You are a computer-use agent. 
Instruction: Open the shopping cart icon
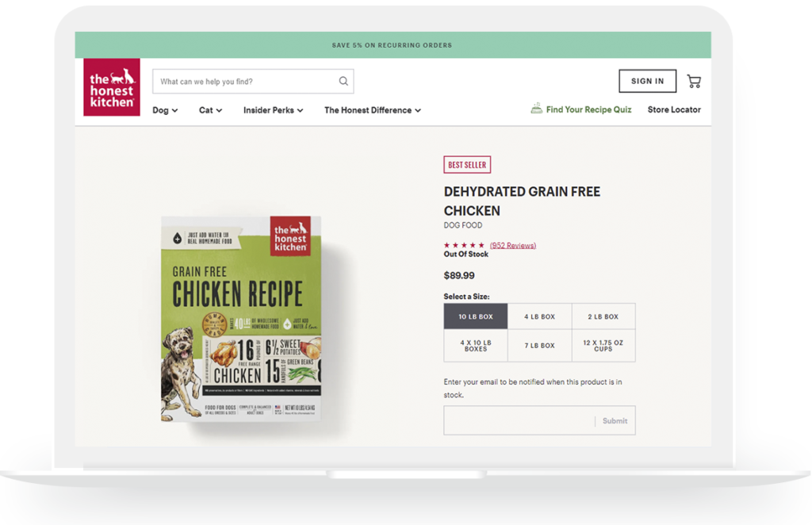tap(694, 81)
